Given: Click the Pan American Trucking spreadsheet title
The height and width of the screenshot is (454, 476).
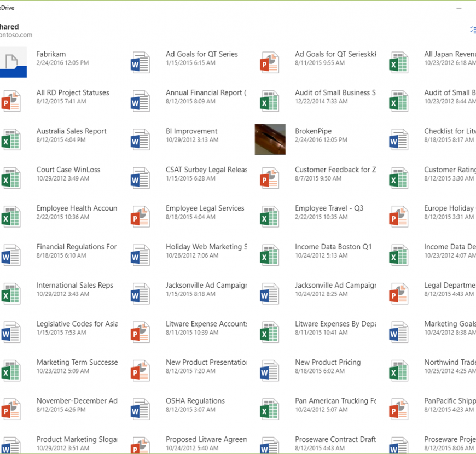Looking at the screenshot, I should (335, 401).
